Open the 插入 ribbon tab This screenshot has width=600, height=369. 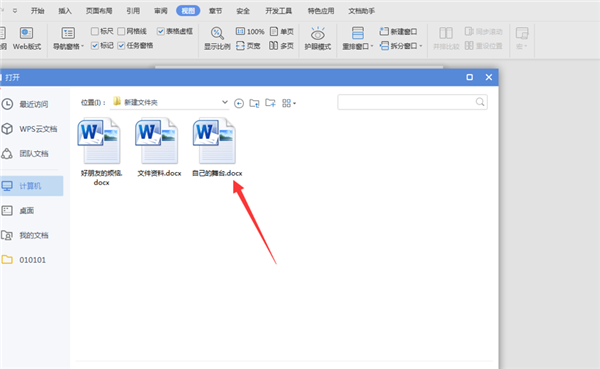pos(65,11)
